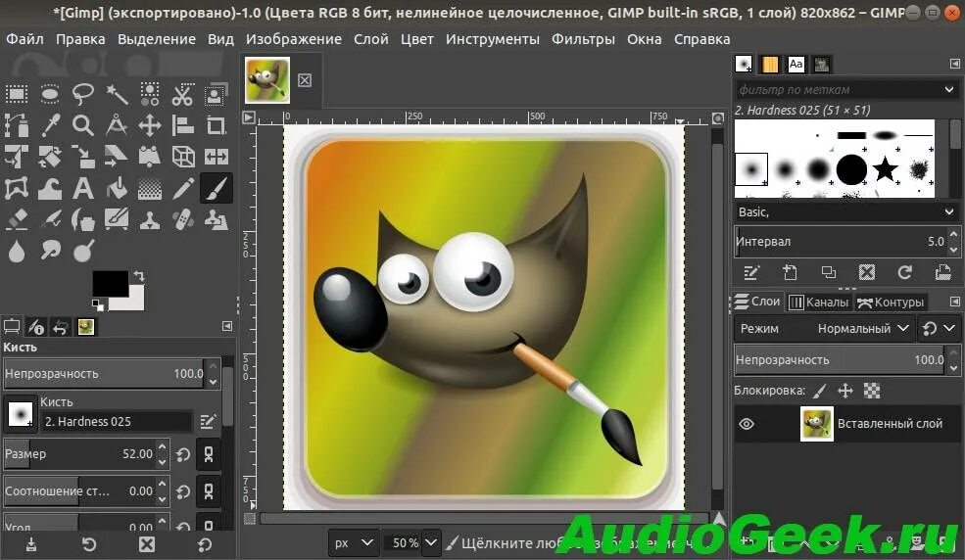Select the Fuzzy Select magic wand tool

(x=117, y=94)
